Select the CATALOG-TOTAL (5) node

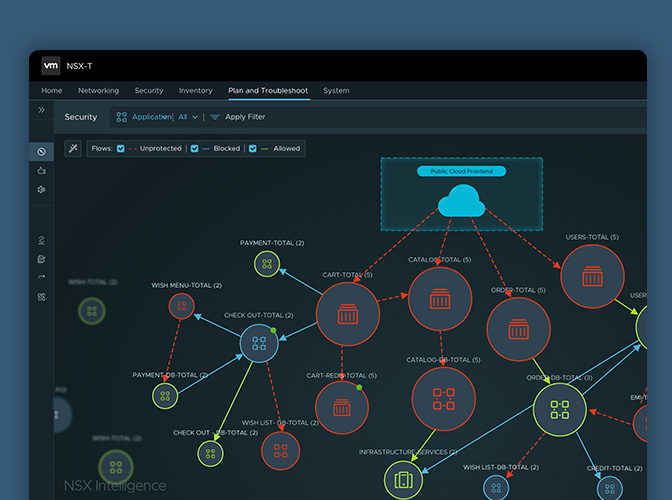(440, 299)
